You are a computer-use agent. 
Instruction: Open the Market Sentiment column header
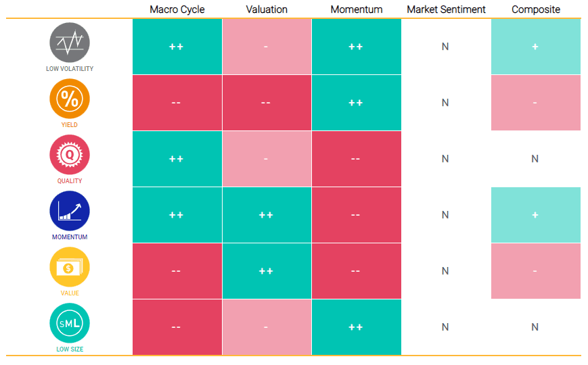(446, 9)
